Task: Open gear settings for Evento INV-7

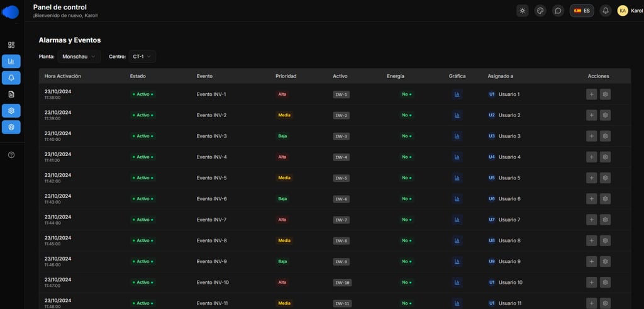Action: pos(605,220)
